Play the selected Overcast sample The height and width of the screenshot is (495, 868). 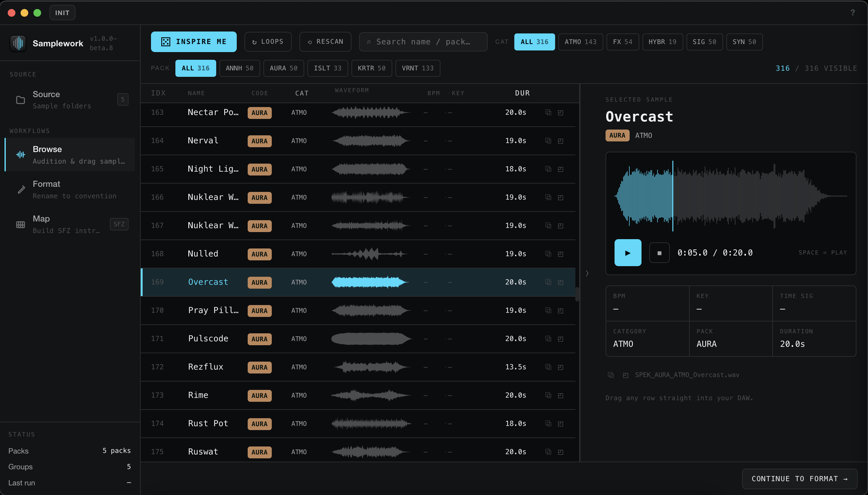click(x=627, y=253)
